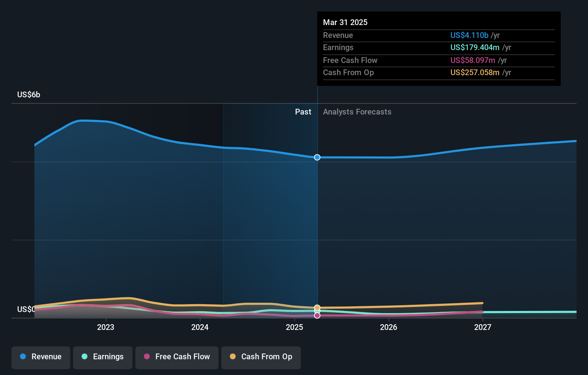Click the US$257.058m cash from op value

click(475, 72)
